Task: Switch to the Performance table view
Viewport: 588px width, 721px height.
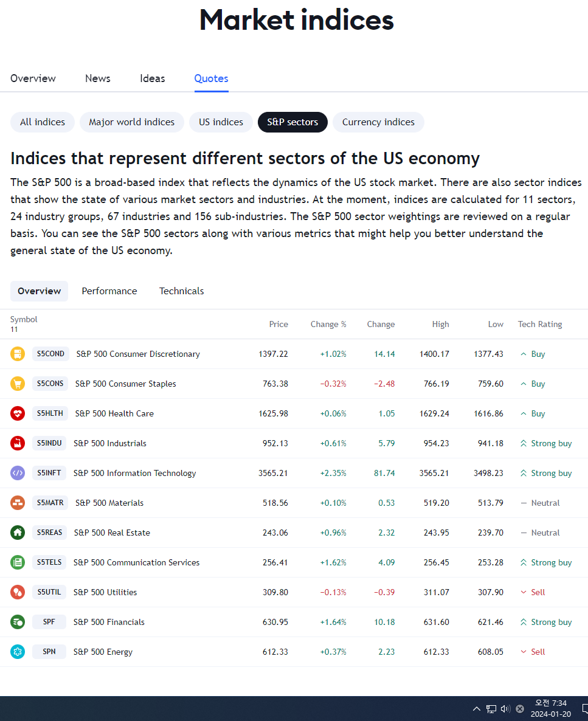Action: click(x=109, y=291)
